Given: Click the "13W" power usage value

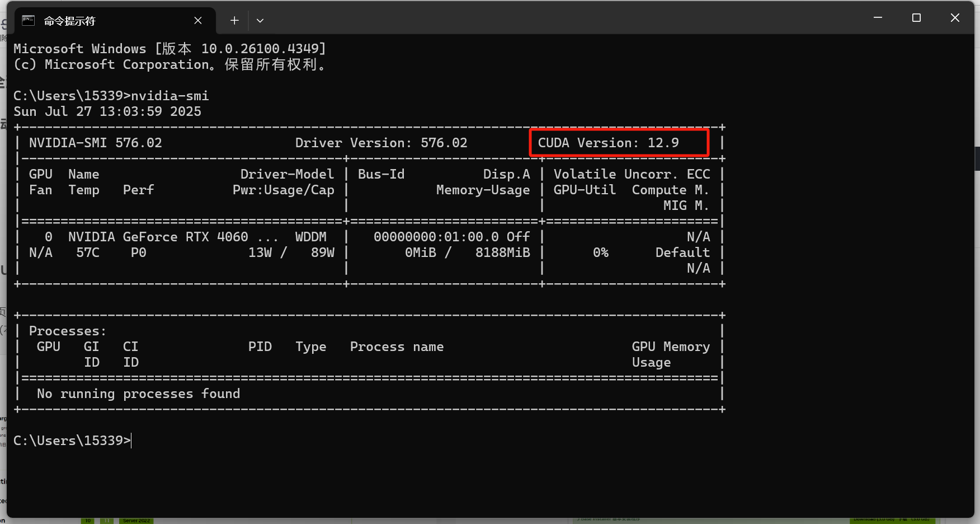Looking at the screenshot, I should tap(260, 252).
